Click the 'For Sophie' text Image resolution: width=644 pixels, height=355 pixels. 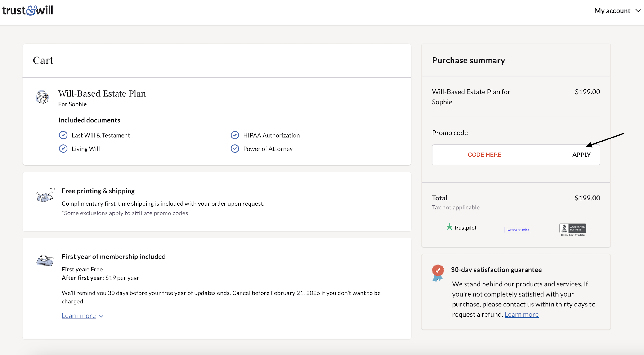click(x=72, y=104)
